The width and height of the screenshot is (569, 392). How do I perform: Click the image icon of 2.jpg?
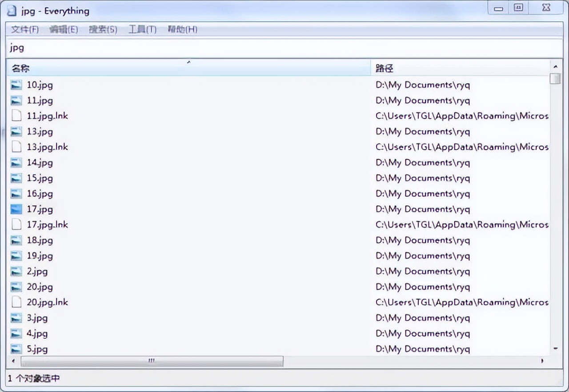(16, 272)
